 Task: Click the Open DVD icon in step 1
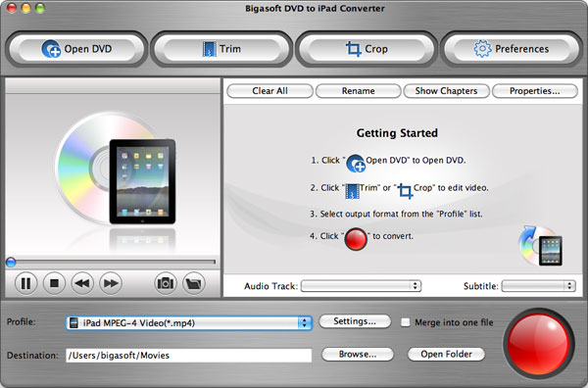coord(355,163)
